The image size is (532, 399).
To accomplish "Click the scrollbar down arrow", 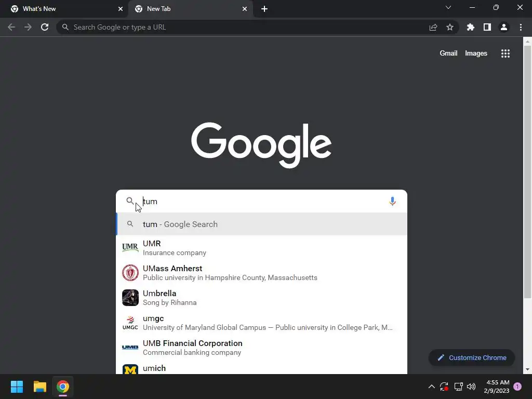I will 527,369.
